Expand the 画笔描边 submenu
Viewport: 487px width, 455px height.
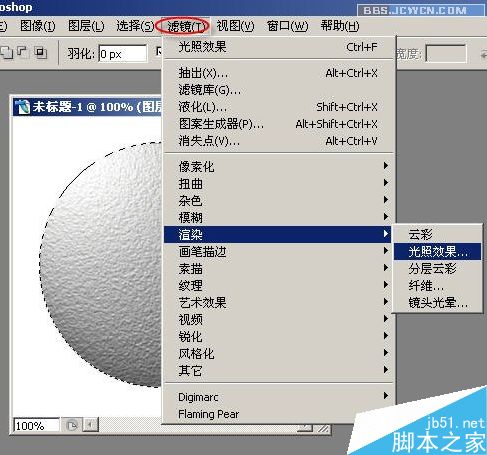(279, 251)
